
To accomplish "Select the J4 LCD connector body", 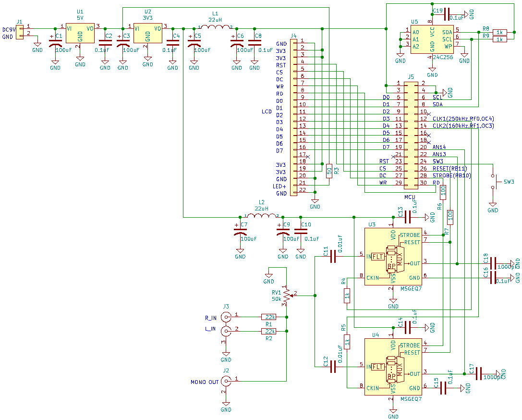I will (x=294, y=118).
